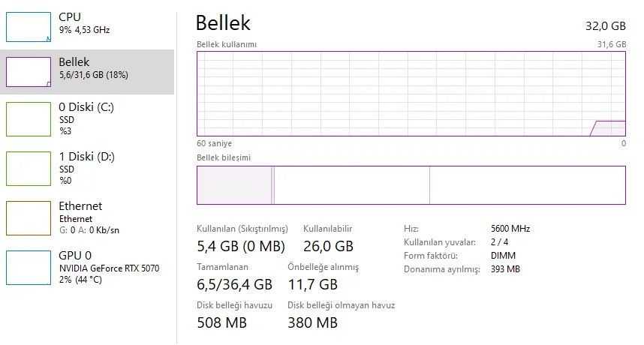Click the shaded in-use segment of Bellek bileşimi

(234, 185)
